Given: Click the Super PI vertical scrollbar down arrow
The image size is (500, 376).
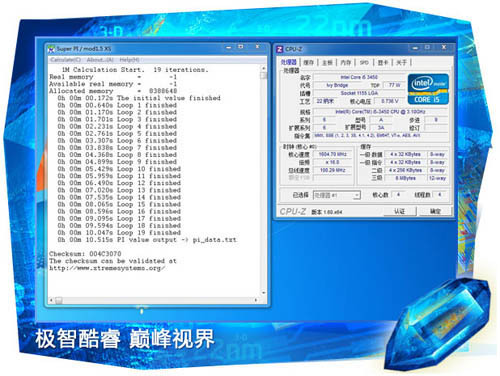Looking at the screenshot, I should pyautogui.click(x=263, y=293).
